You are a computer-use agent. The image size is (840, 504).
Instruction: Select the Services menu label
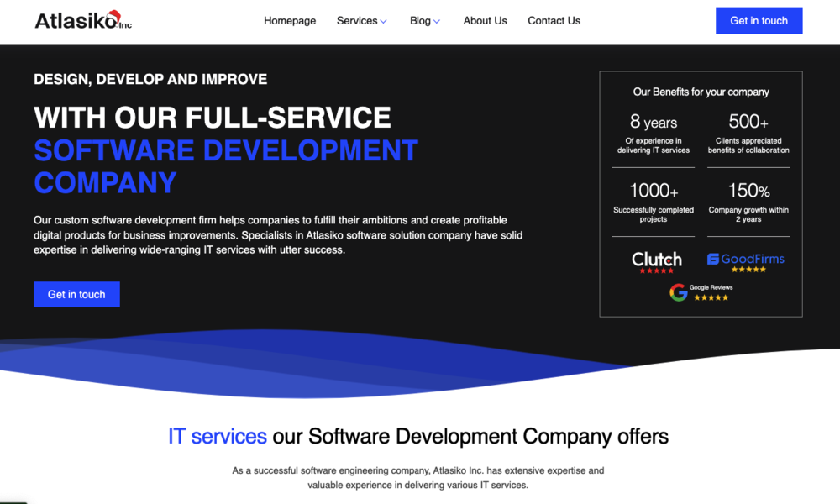pyautogui.click(x=356, y=20)
